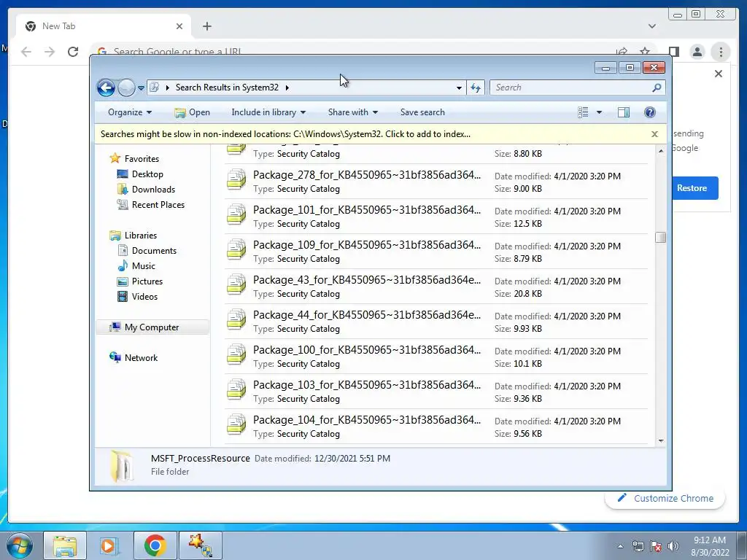The image size is (747, 560).
Task: Click Chrome icon in taskbar
Action: click(155, 545)
